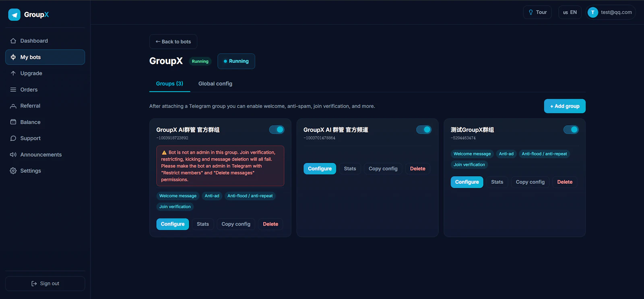Click the Orders list icon

point(13,89)
